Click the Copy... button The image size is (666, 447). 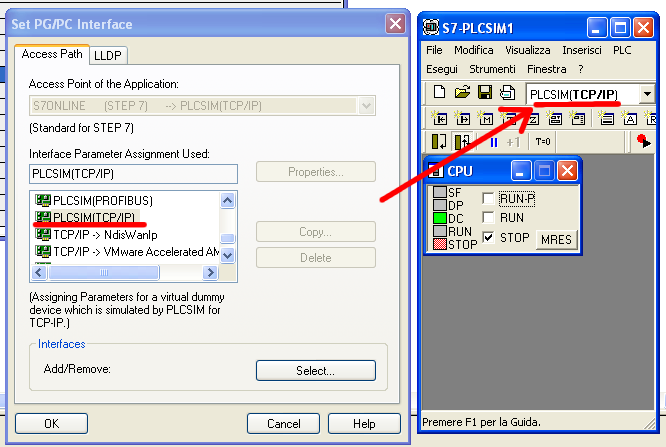click(316, 232)
